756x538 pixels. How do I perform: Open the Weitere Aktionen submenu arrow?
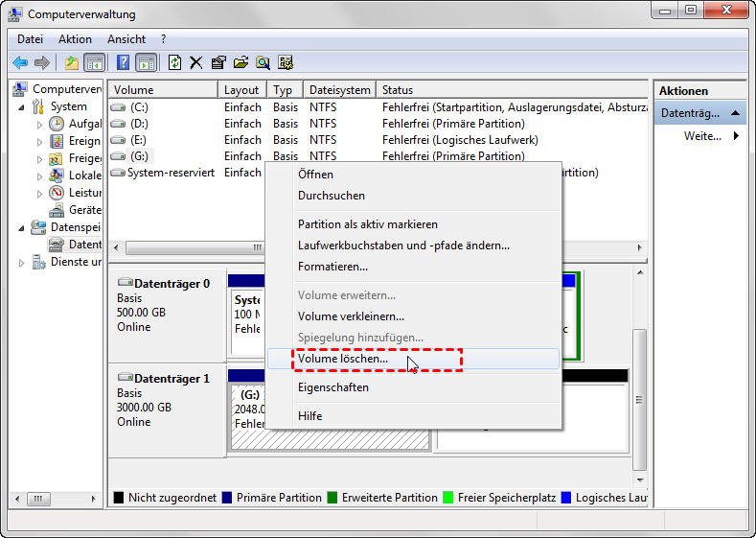point(736,136)
